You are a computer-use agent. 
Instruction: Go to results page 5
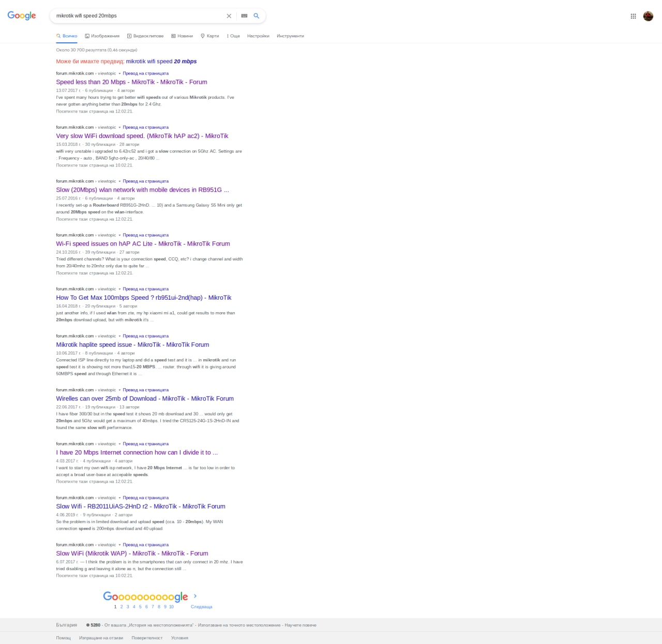point(140,607)
